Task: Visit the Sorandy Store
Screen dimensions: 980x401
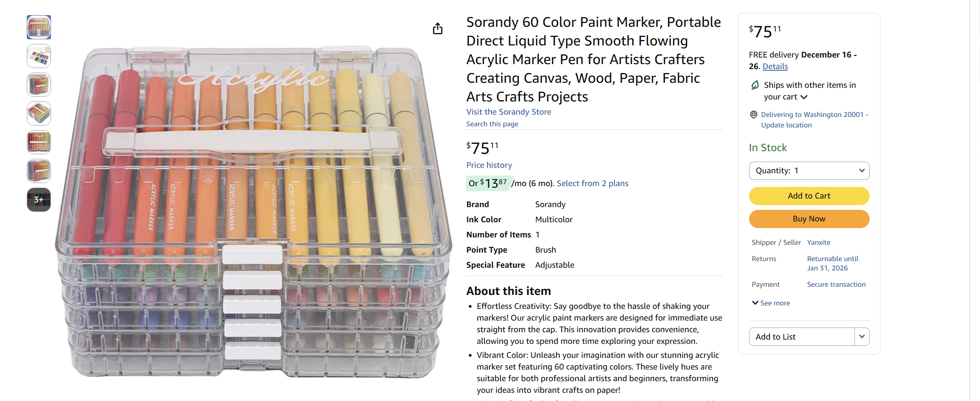Action: click(508, 112)
